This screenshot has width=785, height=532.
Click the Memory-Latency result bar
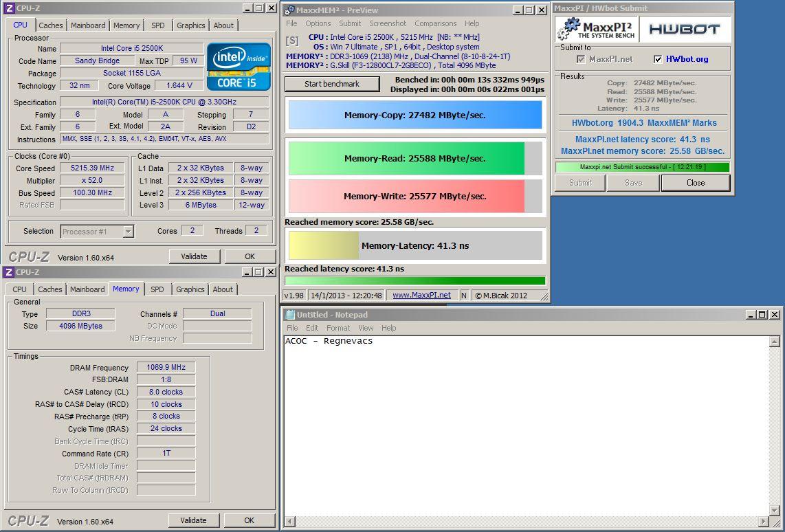pos(415,245)
